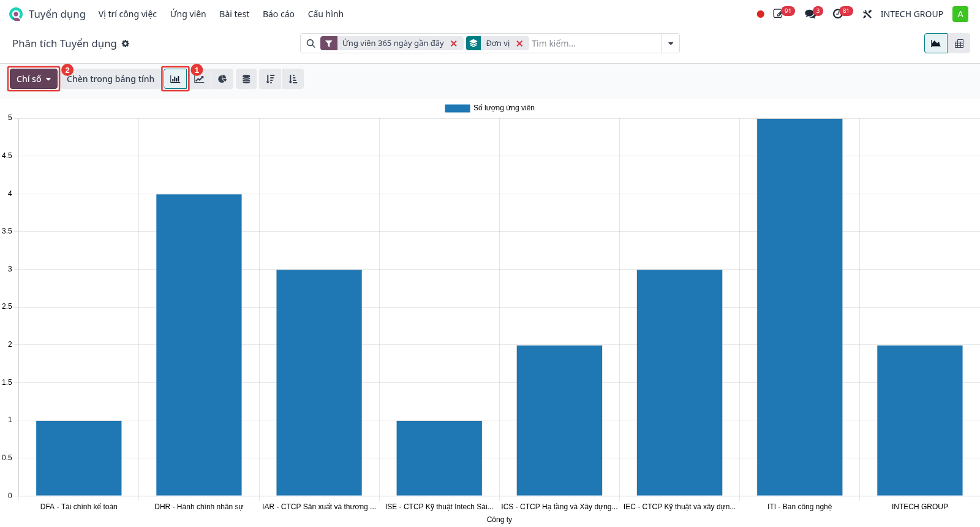Open the INTECH GROUP company switcher
This screenshot has height=527, width=980.
911,14
